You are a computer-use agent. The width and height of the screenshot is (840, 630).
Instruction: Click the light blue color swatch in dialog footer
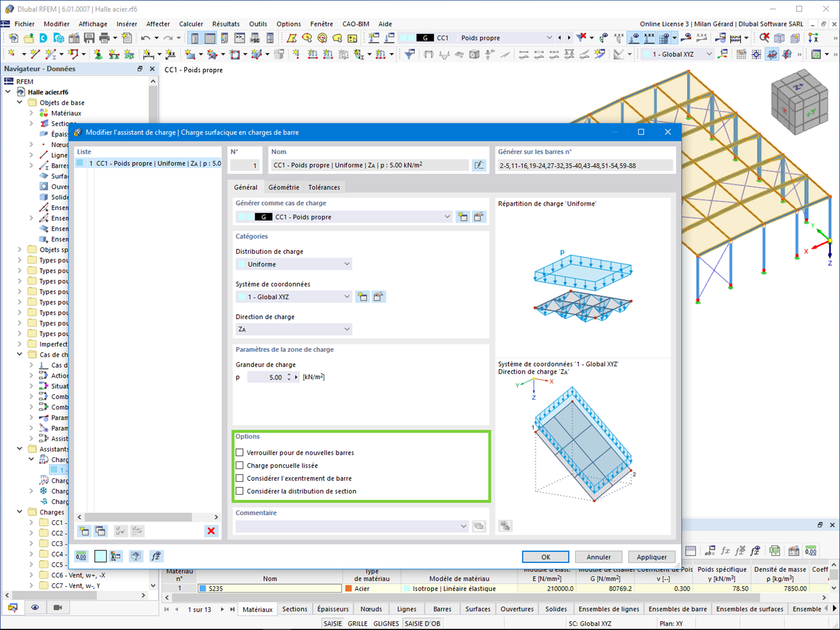coord(100,556)
